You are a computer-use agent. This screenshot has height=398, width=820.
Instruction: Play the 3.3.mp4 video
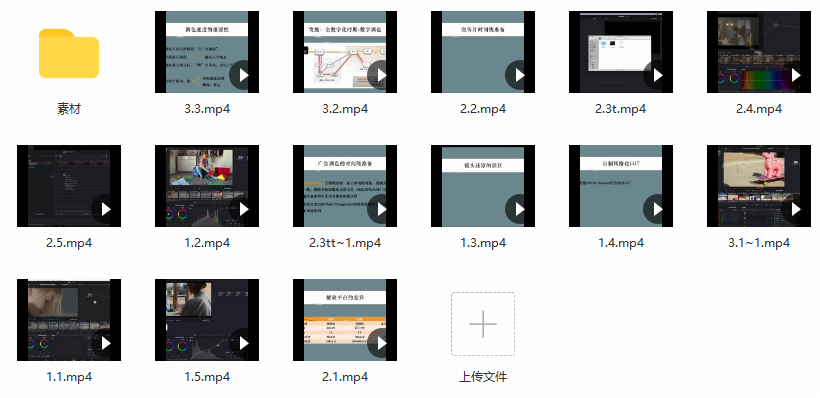tap(244, 75)
